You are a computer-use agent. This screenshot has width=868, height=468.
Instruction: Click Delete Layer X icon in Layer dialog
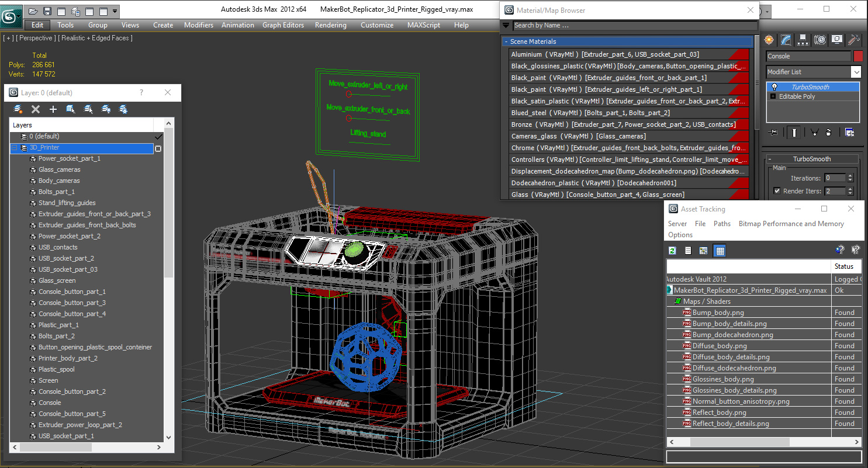[36, 109]
